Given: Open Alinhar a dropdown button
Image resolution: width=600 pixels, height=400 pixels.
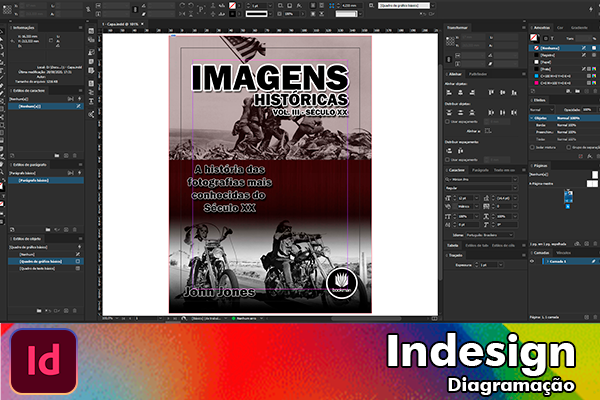Looking at the screenshot, I should pyautogui.click(x=488, y=131).
